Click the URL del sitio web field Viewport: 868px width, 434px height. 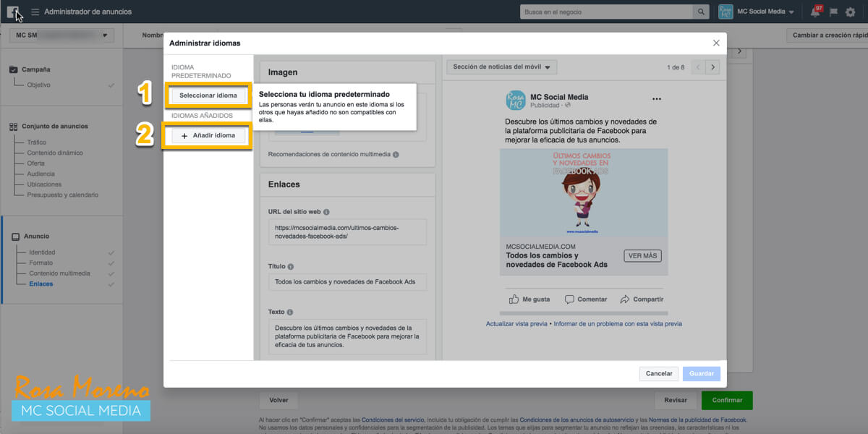pos(347,232)
